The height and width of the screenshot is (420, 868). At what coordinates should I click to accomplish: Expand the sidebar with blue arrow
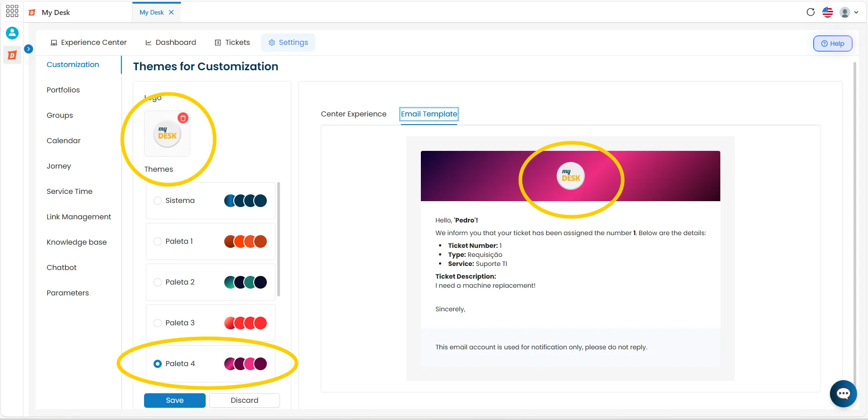pos(29,48)
